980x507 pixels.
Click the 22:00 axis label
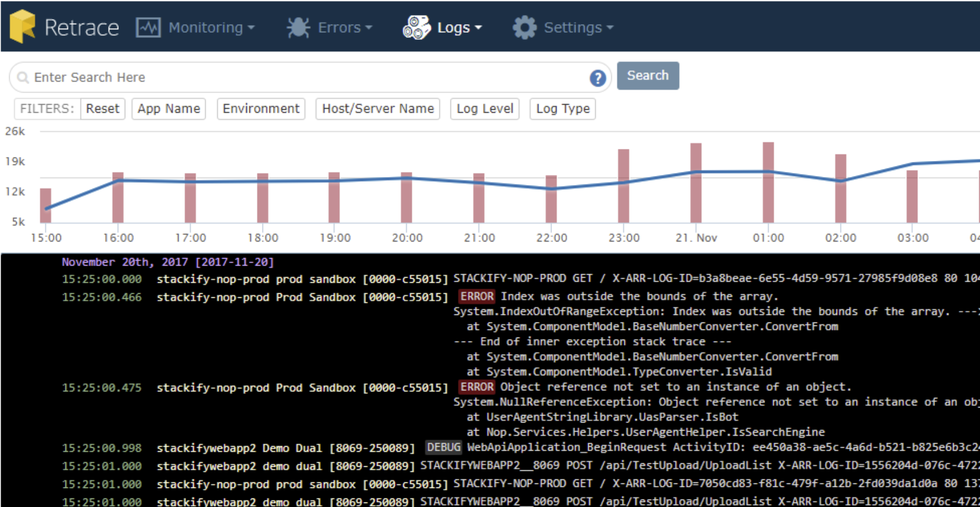click(551, 238)
